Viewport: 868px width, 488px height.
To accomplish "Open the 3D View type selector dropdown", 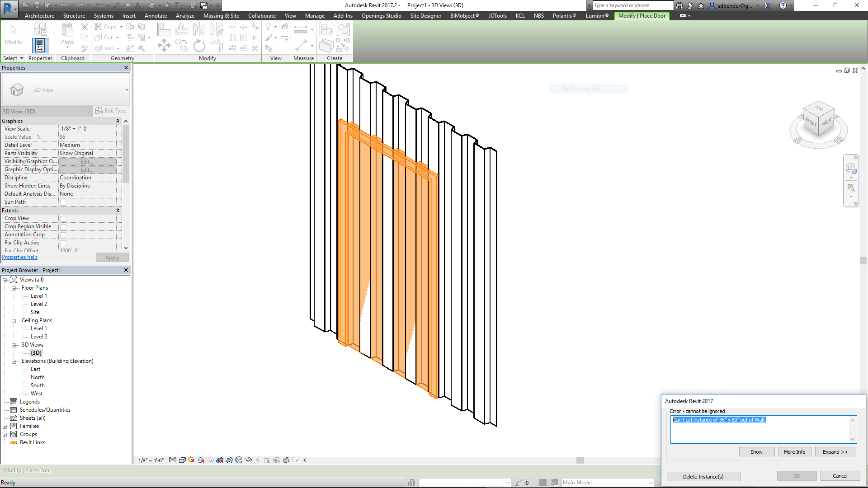I will click(x=127, y=90).
